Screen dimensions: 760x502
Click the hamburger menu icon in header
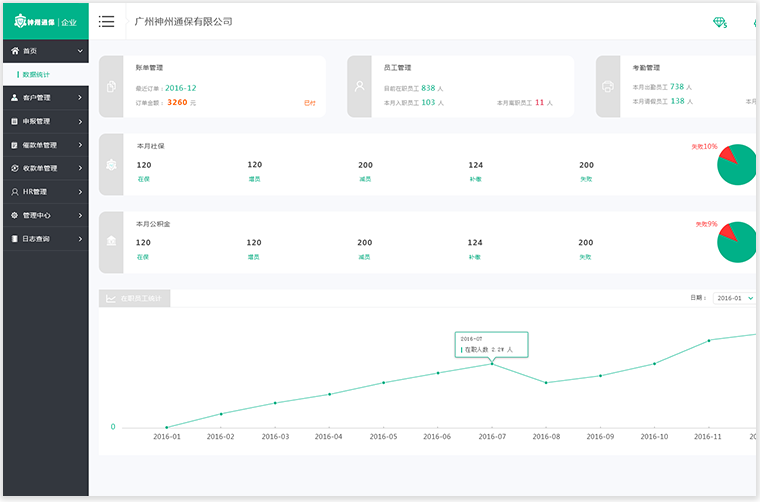[x=107, y=22]
